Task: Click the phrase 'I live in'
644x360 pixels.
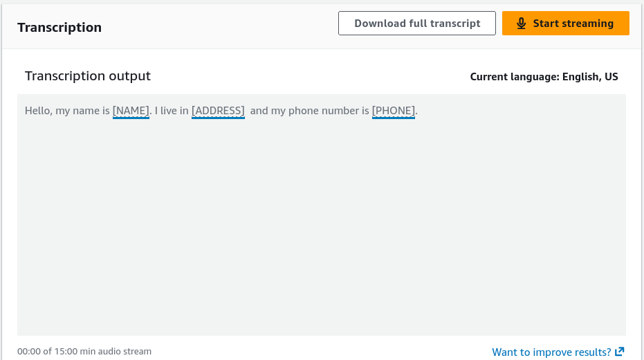Action: [172, 111]
